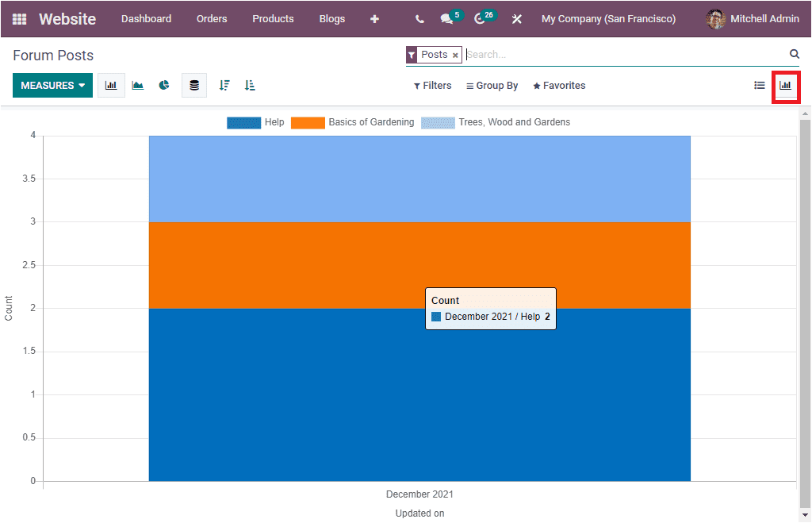812x523 pixels.
Task: Select the bar chart visualization icon
Action: click(x=111, y=85)
